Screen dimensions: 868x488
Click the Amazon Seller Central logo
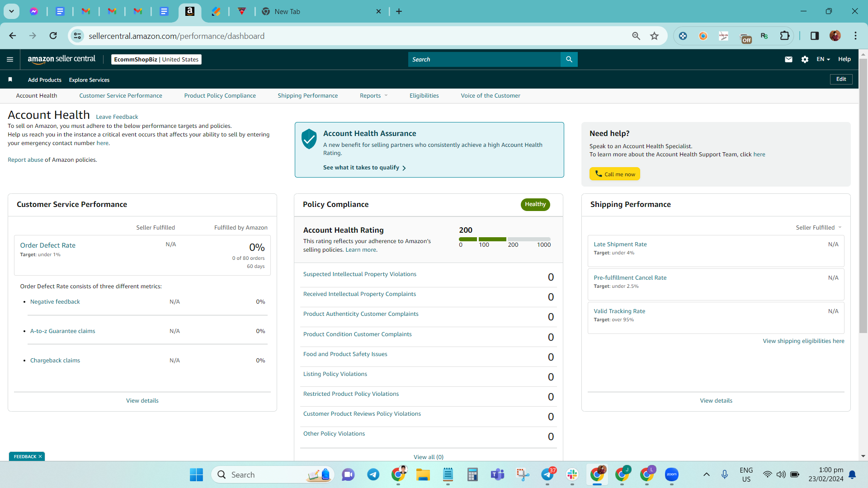point(61,59)
